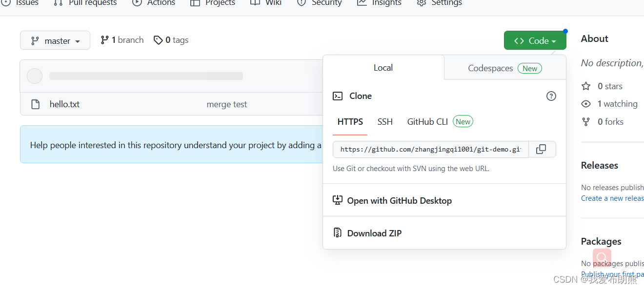Open with GitHub Desktop
This screenshot has width=644, height=289.
click(399, 201)
